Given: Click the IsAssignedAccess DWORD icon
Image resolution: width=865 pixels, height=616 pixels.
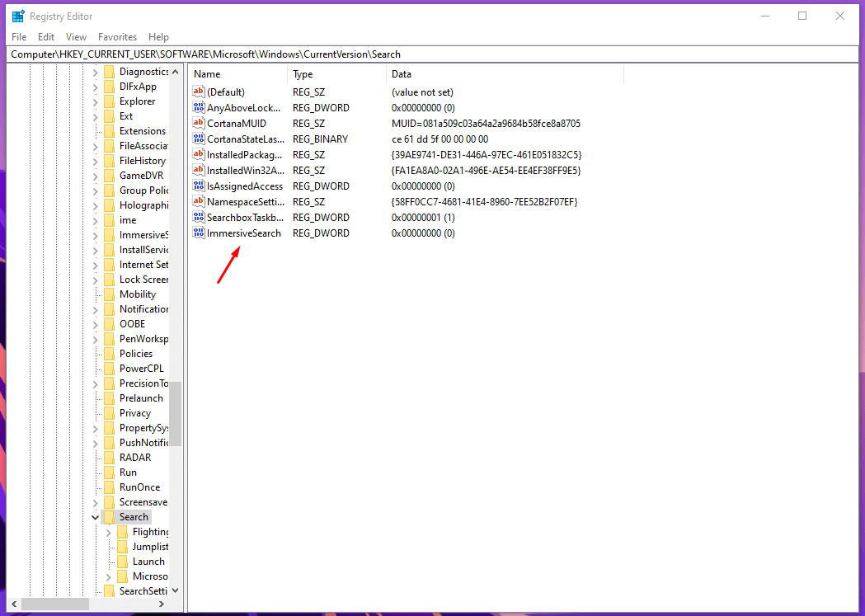Looking at the screenshot, I should tap(199, 186).
